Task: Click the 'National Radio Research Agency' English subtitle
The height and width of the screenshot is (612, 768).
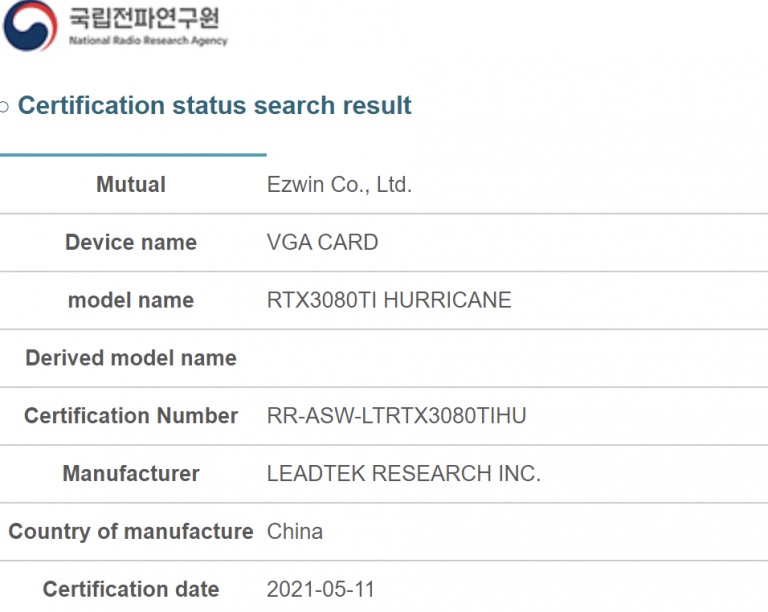Action: 148,41
